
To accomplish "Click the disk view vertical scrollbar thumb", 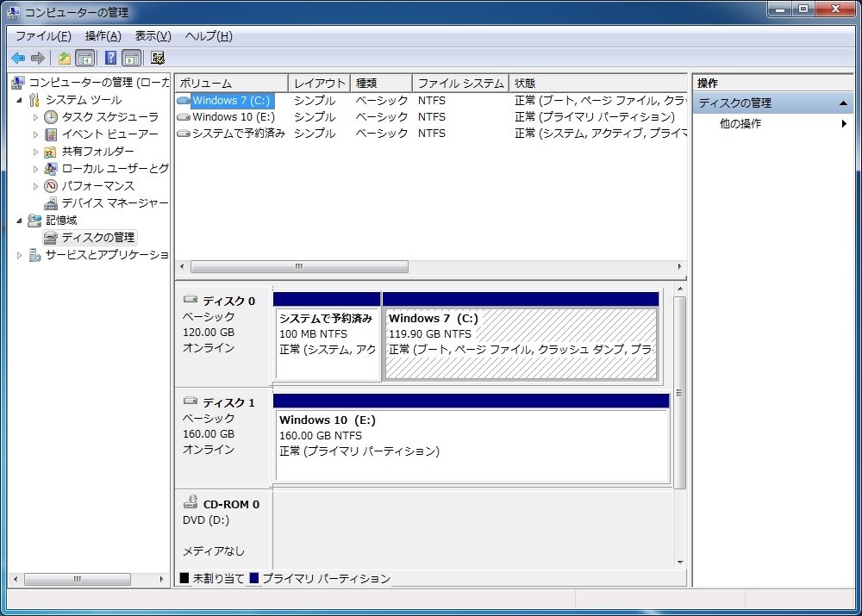I will point(680,392).
